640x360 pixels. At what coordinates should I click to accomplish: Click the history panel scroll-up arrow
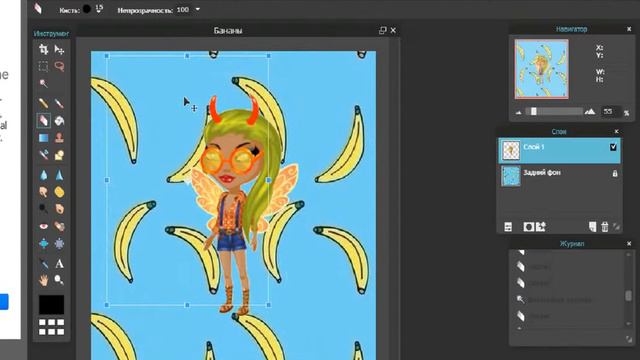(x=629, y=254)
